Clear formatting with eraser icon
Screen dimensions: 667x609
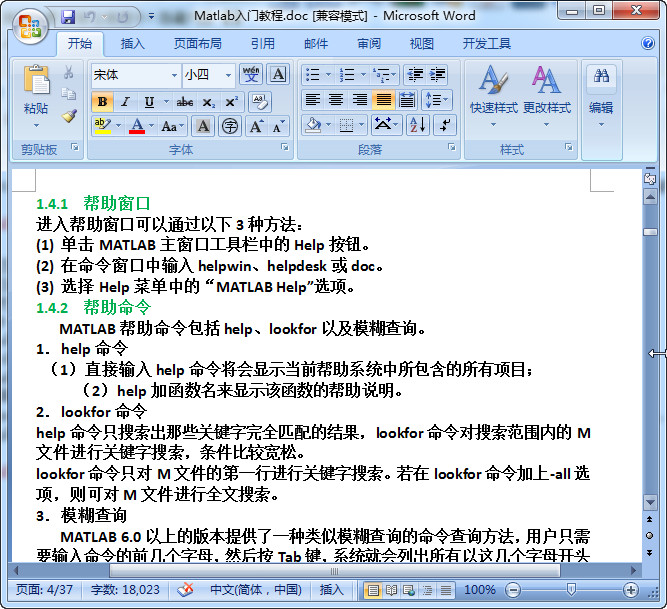(259, 102)
